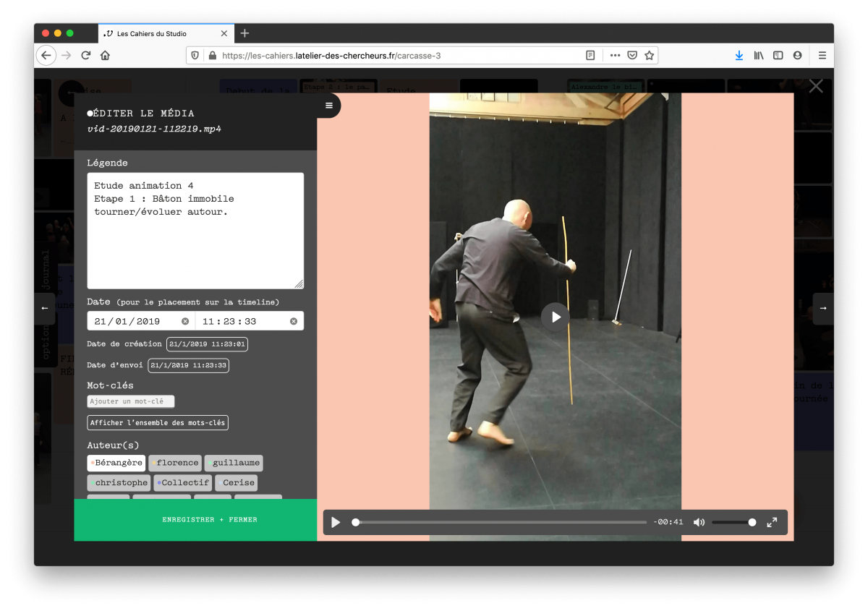Open a new tab with the plus button
The height and width of the screenshot is (611, 868).
[244, 33]
